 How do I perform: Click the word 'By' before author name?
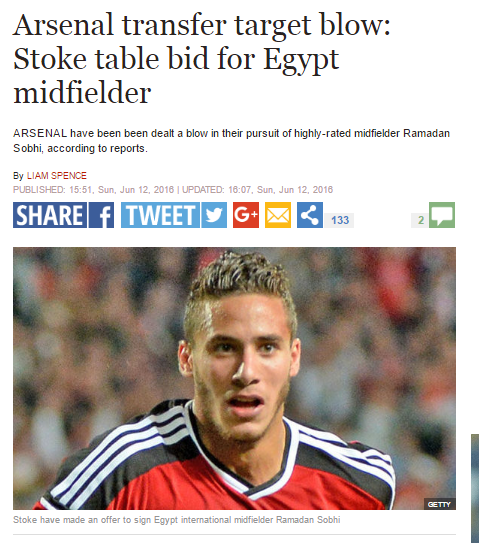(18, 176)
